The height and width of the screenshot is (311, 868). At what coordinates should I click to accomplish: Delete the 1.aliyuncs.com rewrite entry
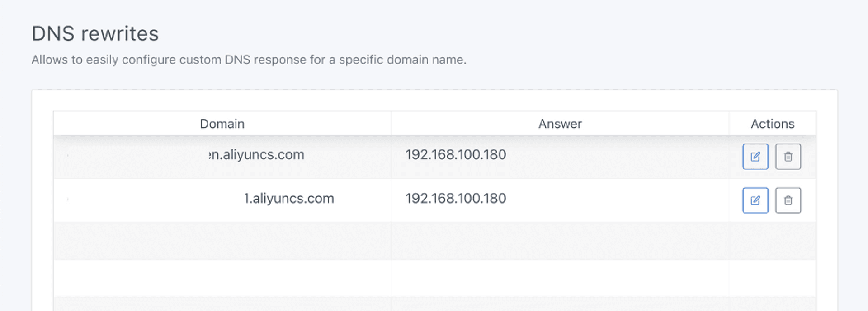click(x=788, y=200)
